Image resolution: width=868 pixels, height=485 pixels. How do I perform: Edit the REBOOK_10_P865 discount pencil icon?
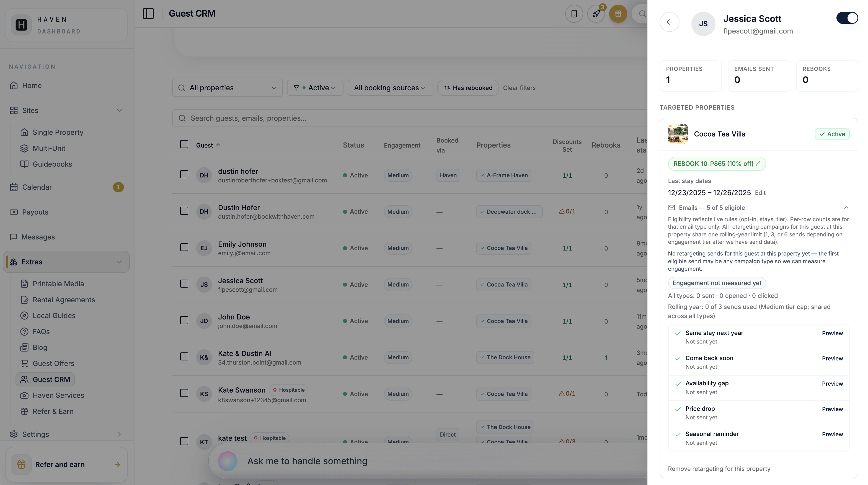[758, 163]
